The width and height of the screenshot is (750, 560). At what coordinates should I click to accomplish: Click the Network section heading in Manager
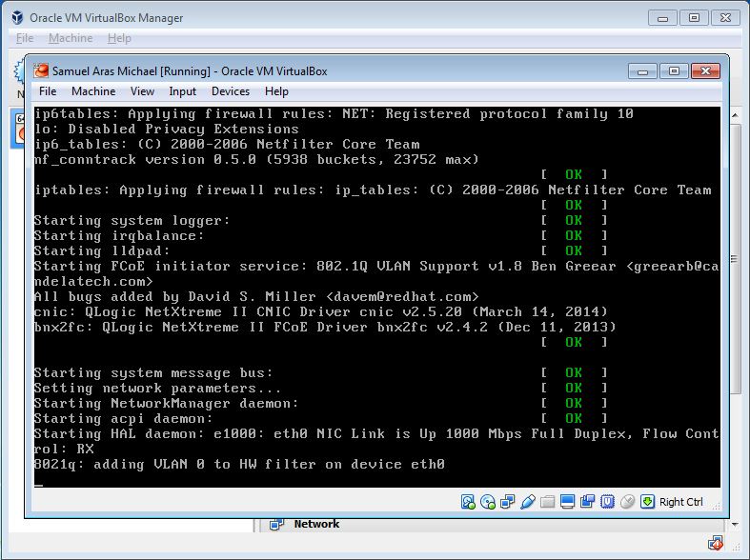click(x=316, y=524)
